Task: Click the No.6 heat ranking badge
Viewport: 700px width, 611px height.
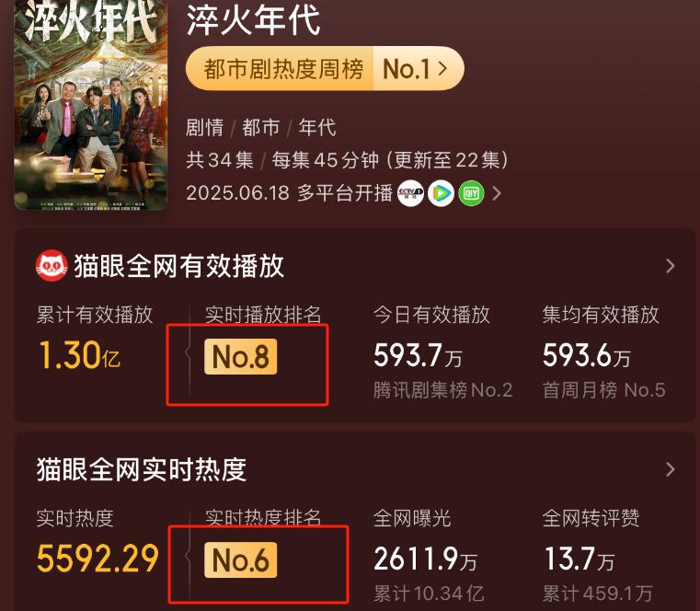Action: tap(241, 560)
